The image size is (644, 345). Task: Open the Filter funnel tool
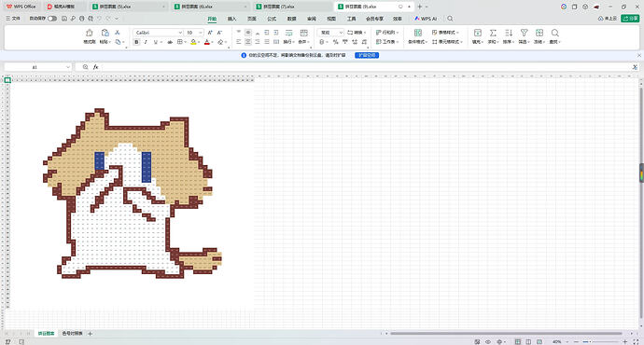(524, 33)
